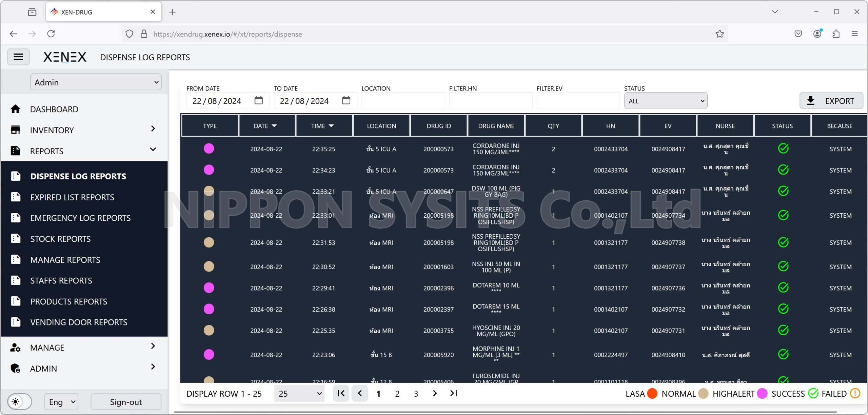
Task: Open the FROM DATE calendar picker icon
Action: 258,100
